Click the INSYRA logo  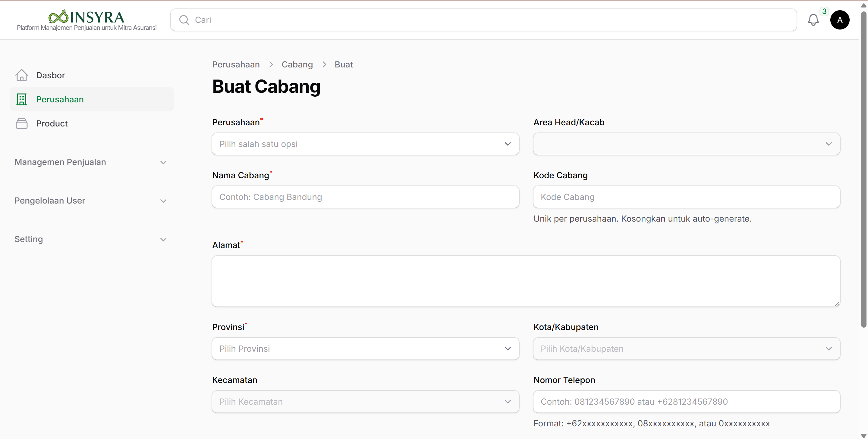coord(86,16)
